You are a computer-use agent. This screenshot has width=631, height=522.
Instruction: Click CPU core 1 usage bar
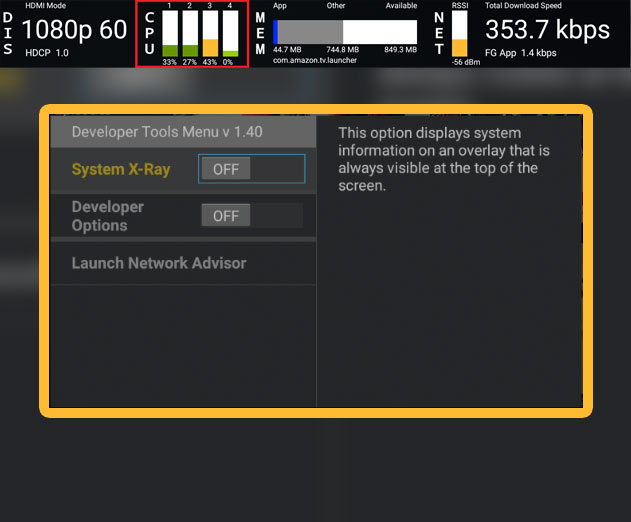tap(170, 33)
